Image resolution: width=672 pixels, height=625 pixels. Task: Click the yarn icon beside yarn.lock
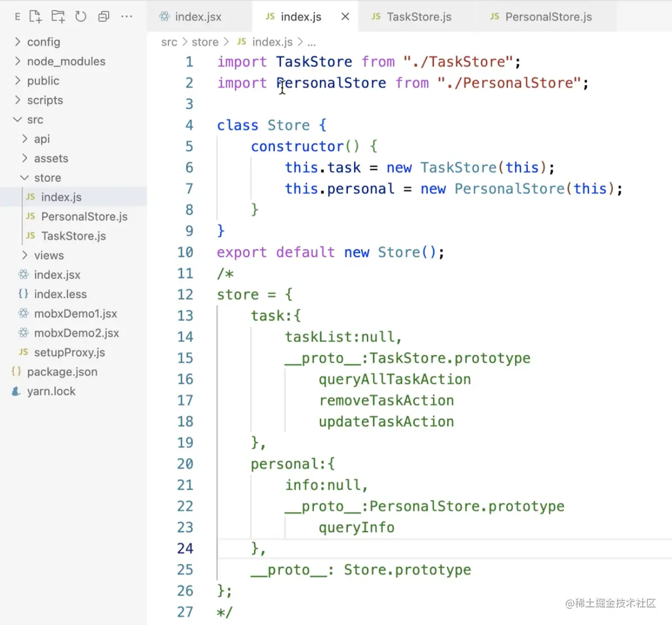click(16, 391)
